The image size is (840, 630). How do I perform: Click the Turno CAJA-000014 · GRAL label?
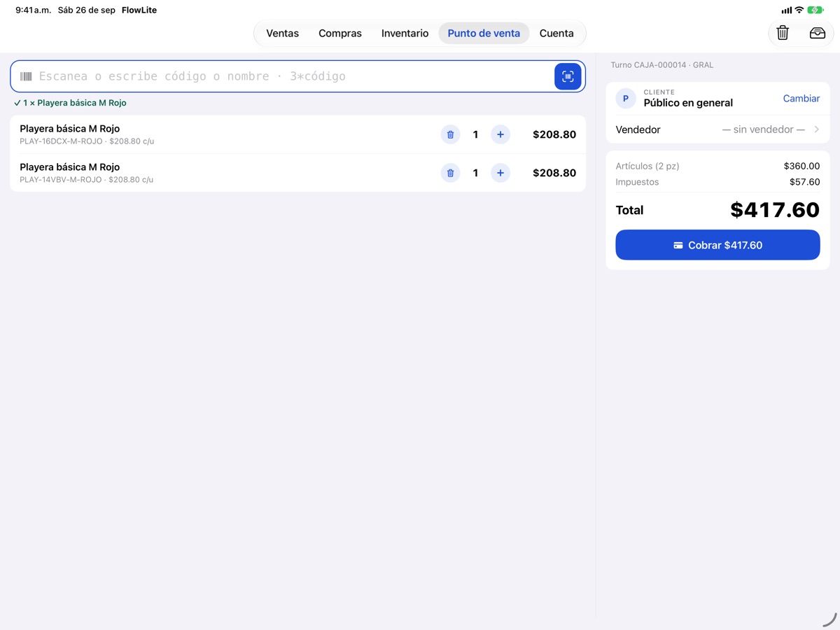661,65
